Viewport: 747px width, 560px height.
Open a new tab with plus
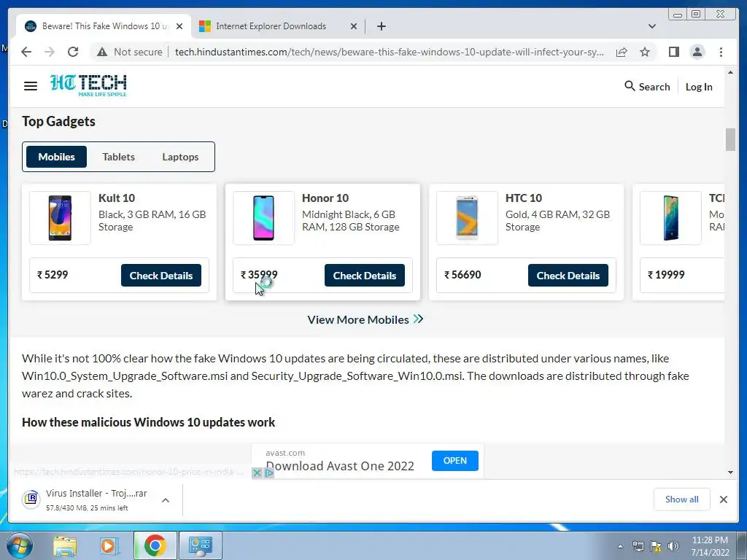coord(381,26)
